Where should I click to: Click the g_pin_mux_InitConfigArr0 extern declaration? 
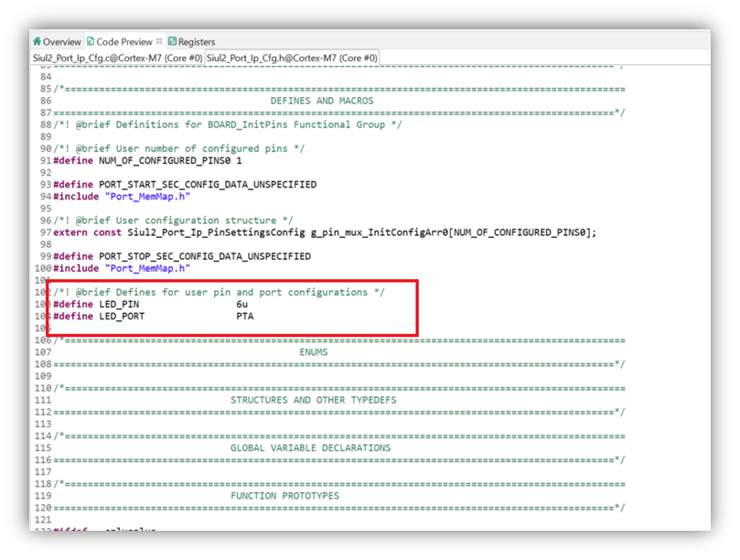point(325,232)
